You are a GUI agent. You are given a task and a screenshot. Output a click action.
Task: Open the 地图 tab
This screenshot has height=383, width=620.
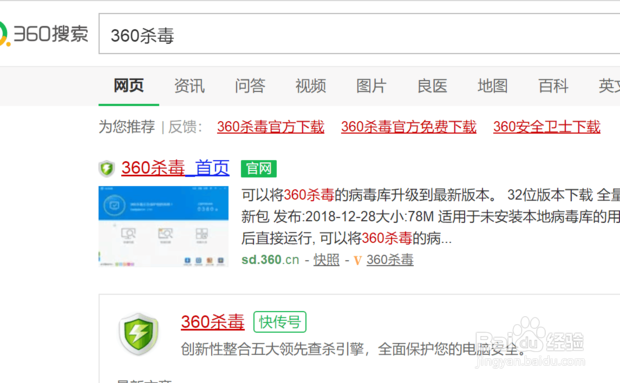coord(493,86)
